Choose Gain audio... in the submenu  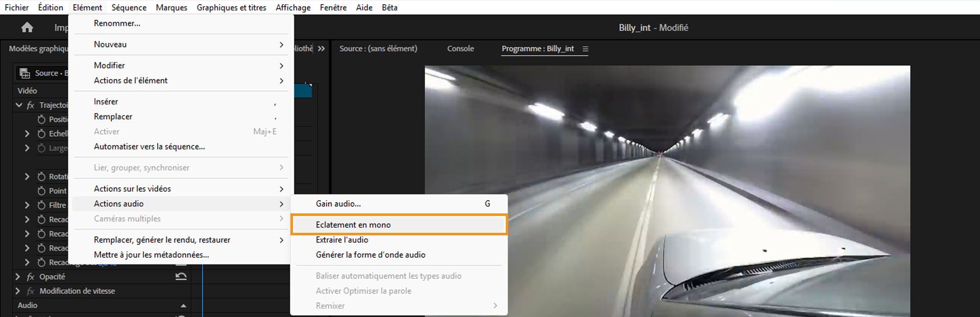click(399, 204)
